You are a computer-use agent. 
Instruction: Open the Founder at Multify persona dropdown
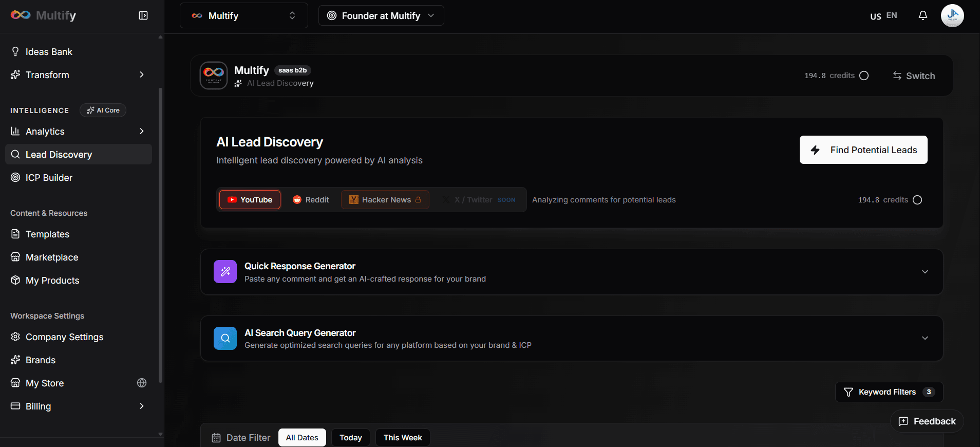(x=381, y=15)
